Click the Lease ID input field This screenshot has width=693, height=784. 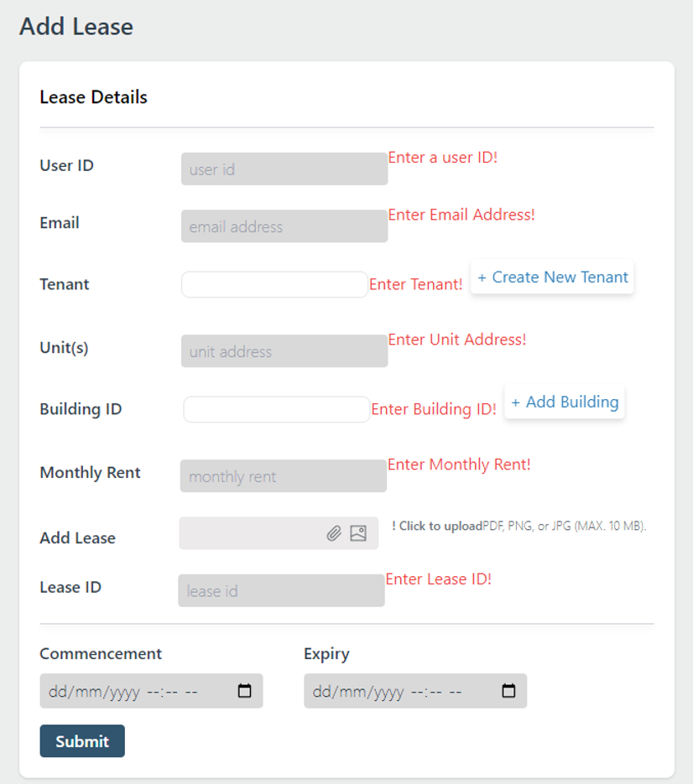pyautogui.click(x=281, y=589)
